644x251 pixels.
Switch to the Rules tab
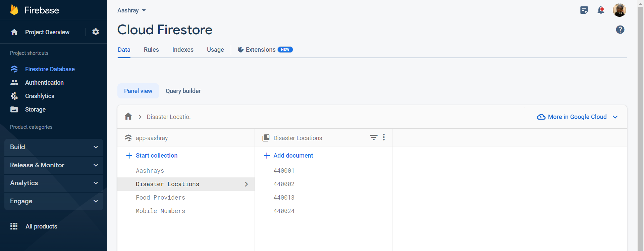[x=151, y=50]
